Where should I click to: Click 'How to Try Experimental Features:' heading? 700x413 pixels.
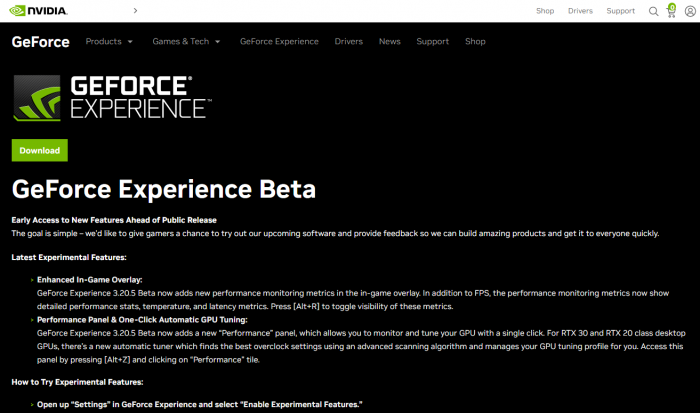coord(77,382)
